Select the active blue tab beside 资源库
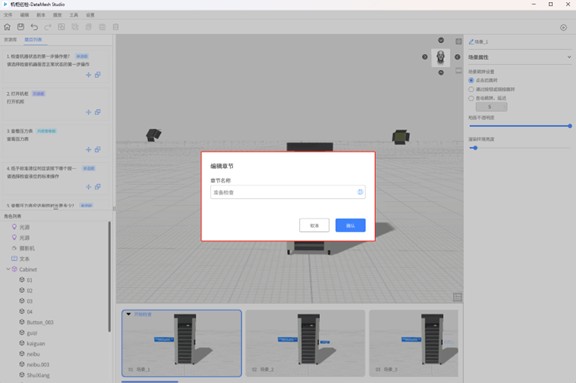This screenshot has height=383, width=576. (x=33, y=40)
